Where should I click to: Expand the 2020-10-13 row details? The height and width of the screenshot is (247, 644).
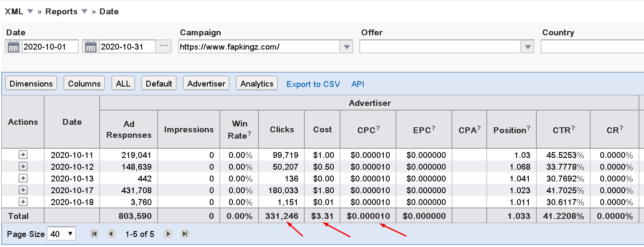point(23,178)
